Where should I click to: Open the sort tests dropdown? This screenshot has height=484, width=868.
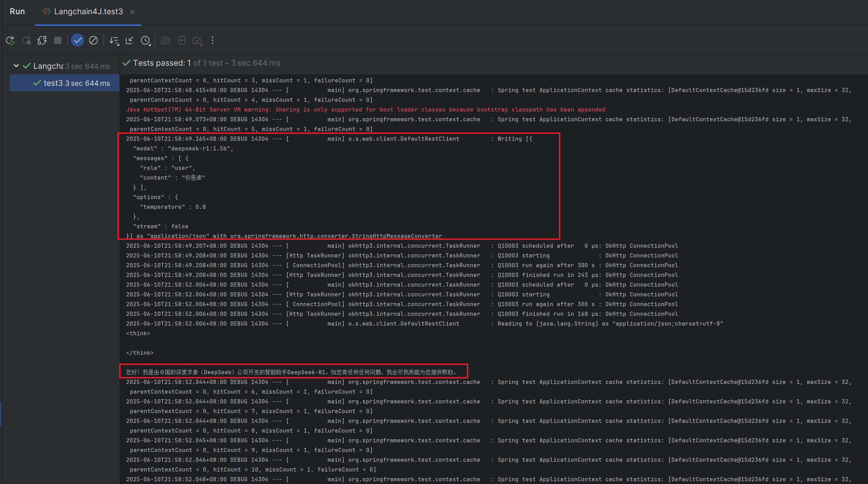tap(114, 41)
